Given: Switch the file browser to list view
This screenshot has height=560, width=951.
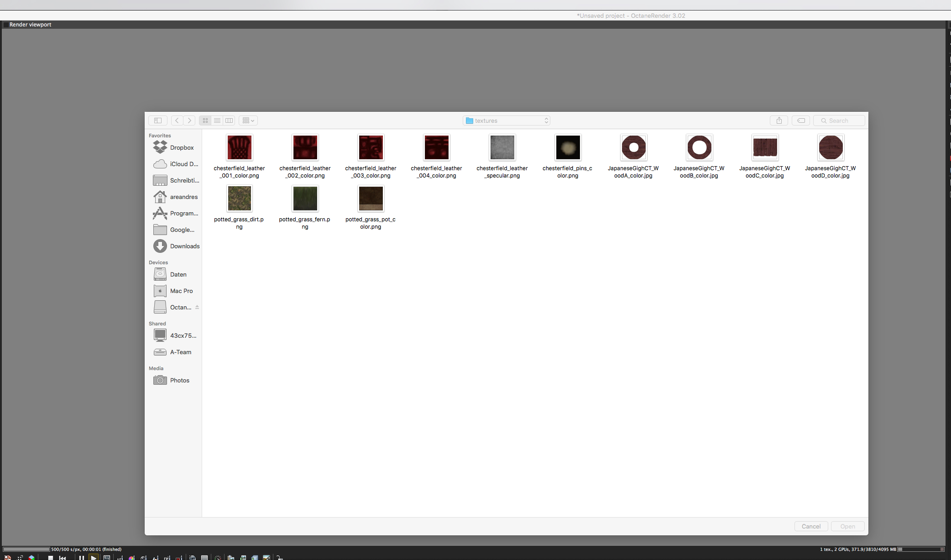Looking at the screenshot, I should [x=217, y=120].
